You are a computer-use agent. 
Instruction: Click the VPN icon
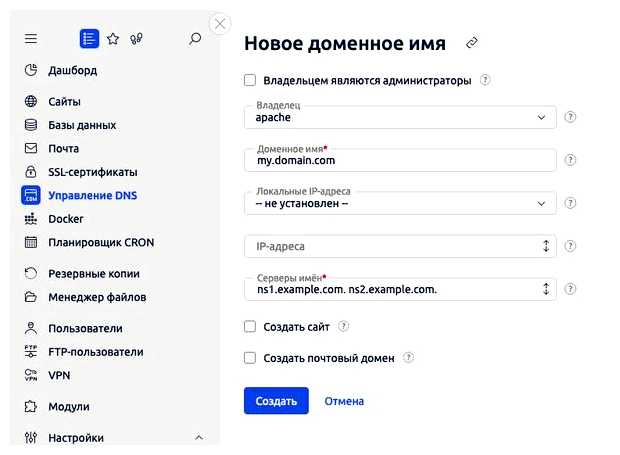[31, 375]
